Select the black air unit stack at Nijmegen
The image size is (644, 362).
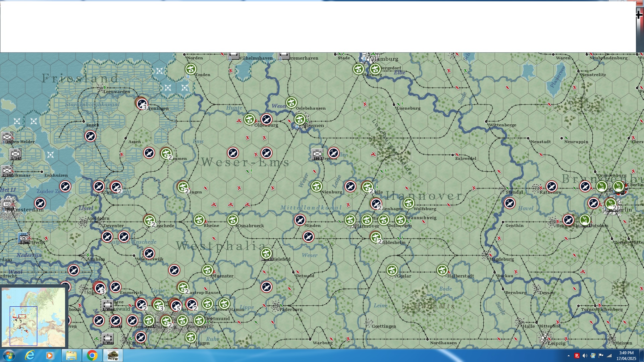pyautogui.click(x=100, y=288)
